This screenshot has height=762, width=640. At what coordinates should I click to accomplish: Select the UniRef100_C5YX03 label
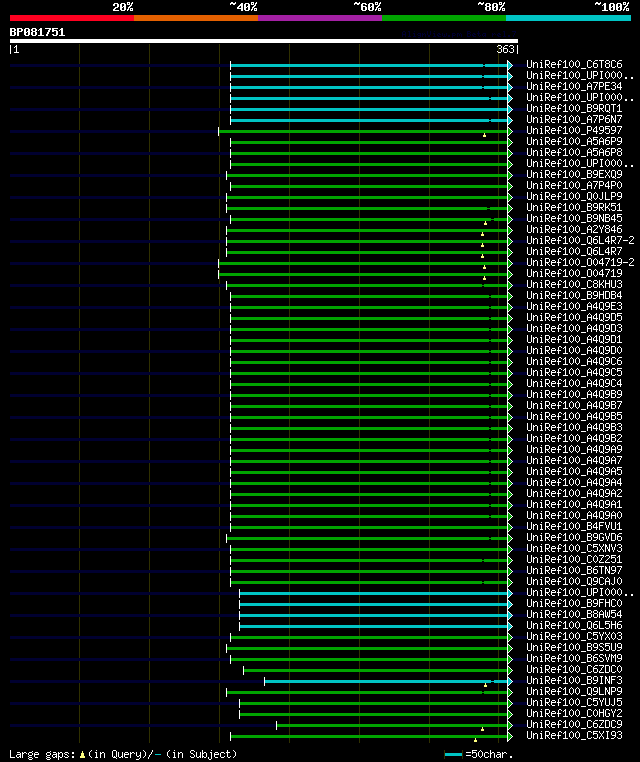click(574, 637)
